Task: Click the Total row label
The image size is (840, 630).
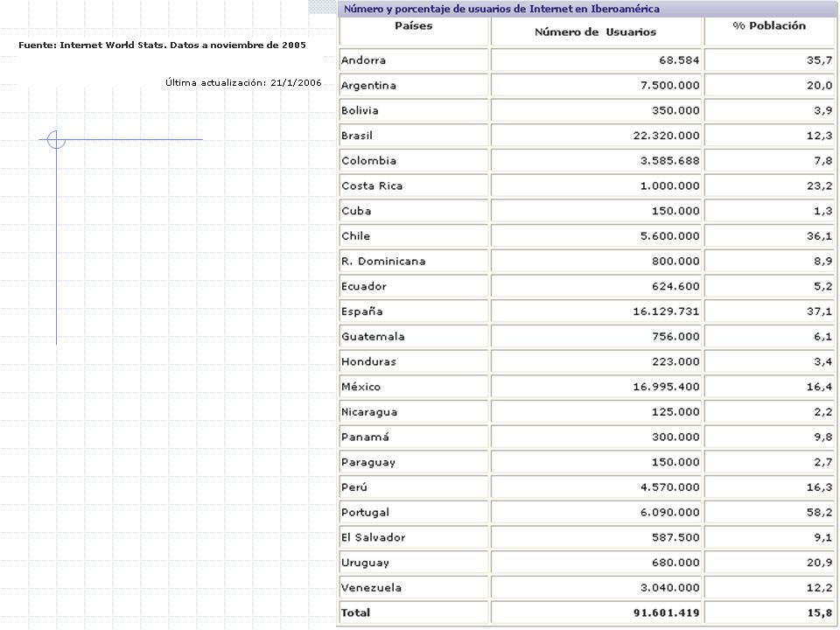Action: coord(356,612)
